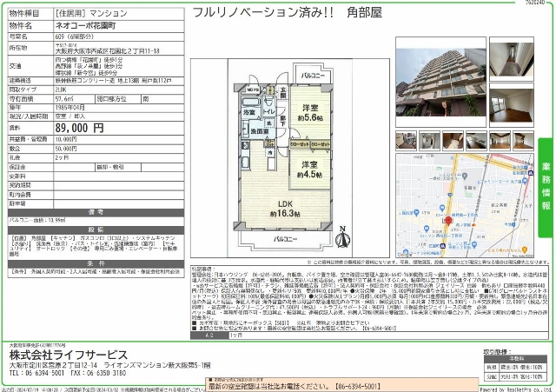This screenshot has width=556, height=392.
Task: Click the headline フルリノベーション済み!! 角部屋
Action: coord(288,12)
